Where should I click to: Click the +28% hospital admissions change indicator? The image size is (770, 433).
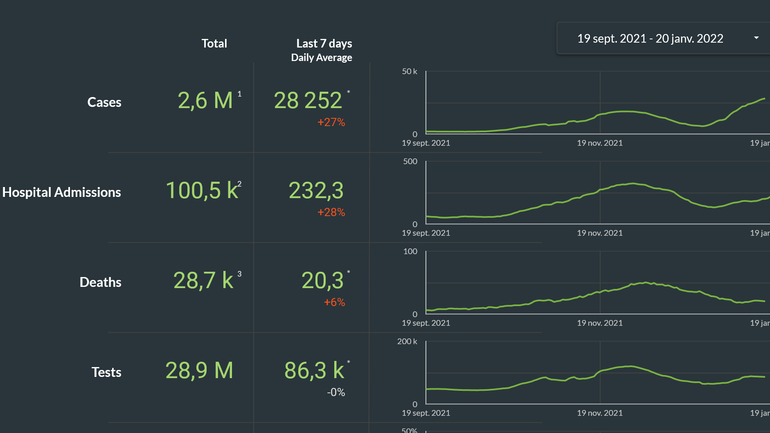tap(331, 212)
